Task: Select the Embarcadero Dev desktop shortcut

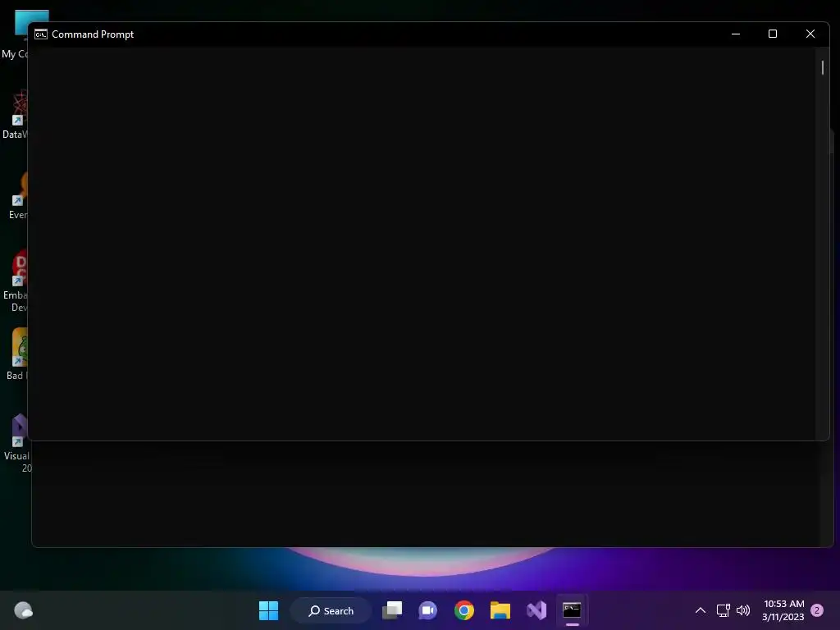Action: 16,281
